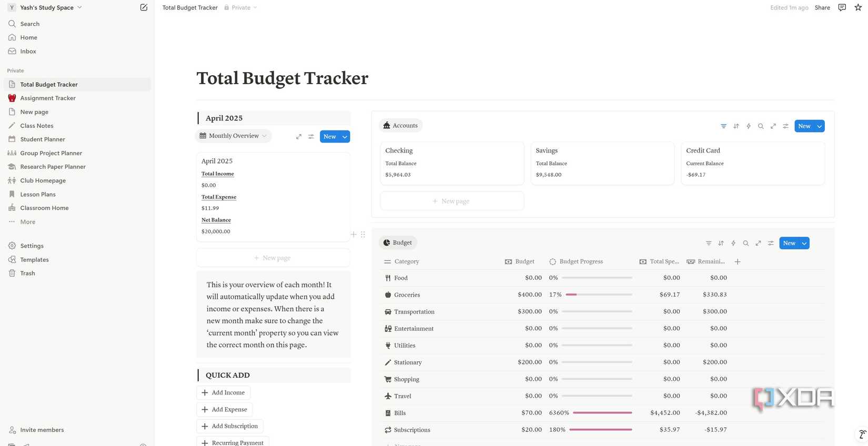Open search icon in Budget toolbar
The height and width of the screenshot is (446, 868).
pos(745,243)
